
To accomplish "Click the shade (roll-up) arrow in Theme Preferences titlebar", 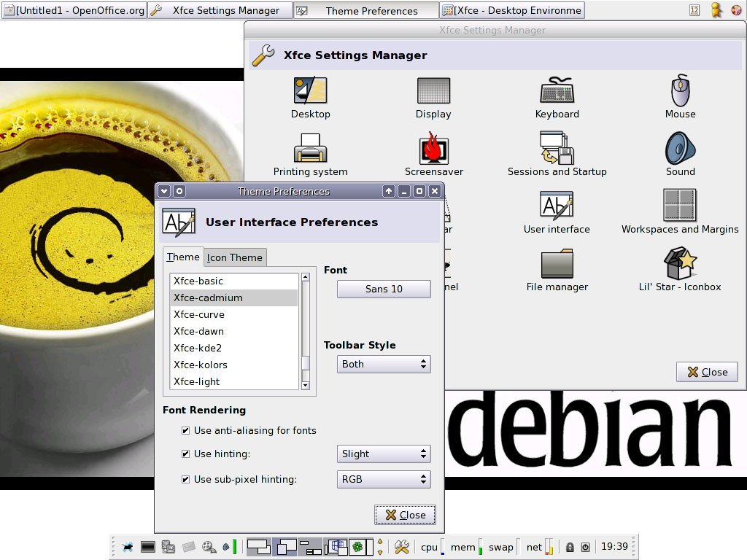I will coord(389,191).
